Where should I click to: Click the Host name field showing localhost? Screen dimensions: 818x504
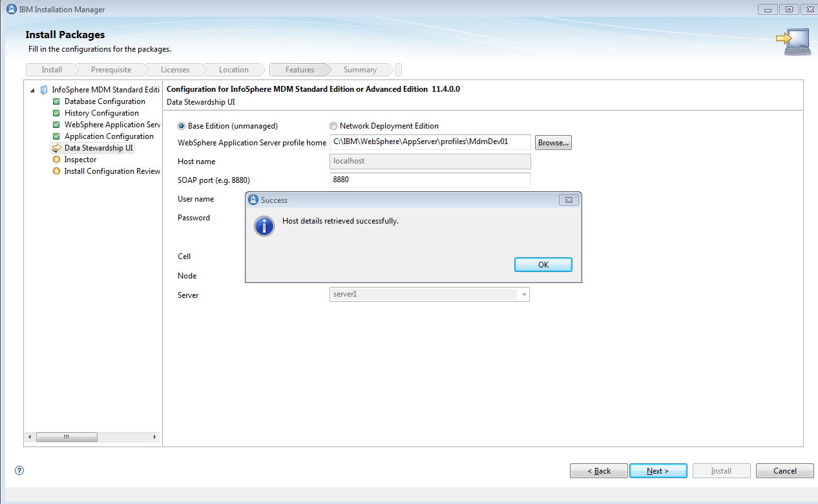click(x=430, y=161)
